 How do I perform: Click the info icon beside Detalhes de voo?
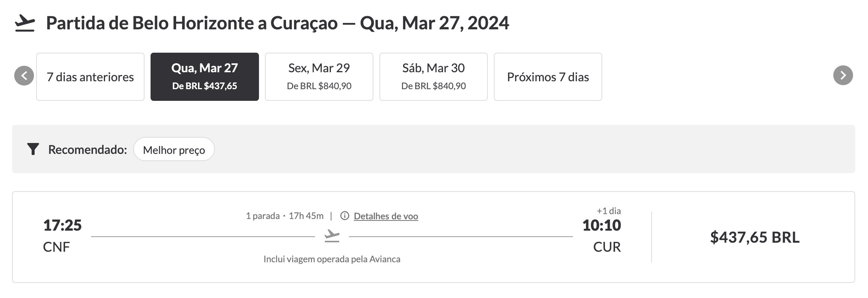[344, 216]
